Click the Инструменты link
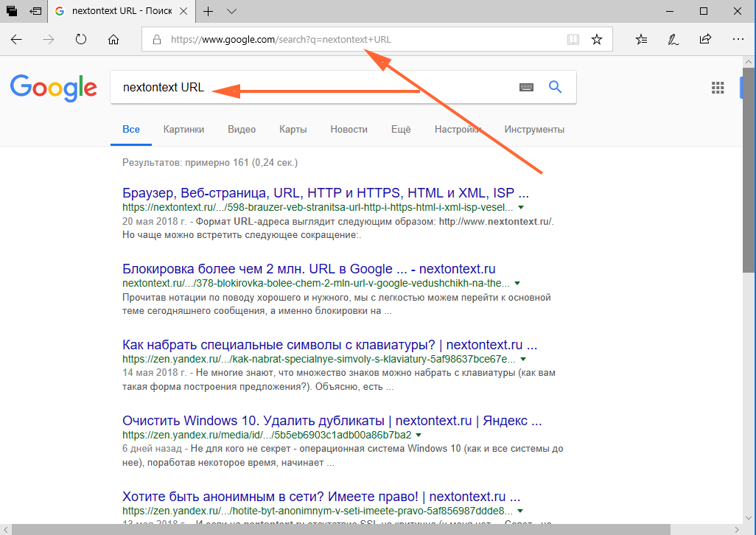The height and width of the screenshot is (535, 756). click(x=534, y=129)
